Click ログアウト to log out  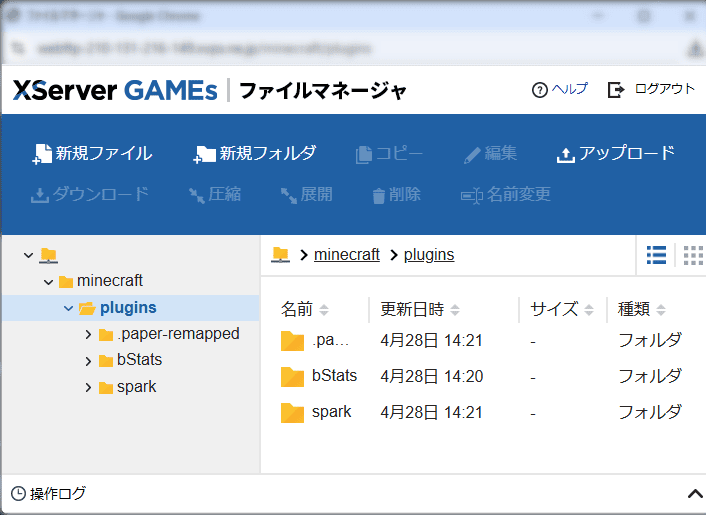point(651,89)
